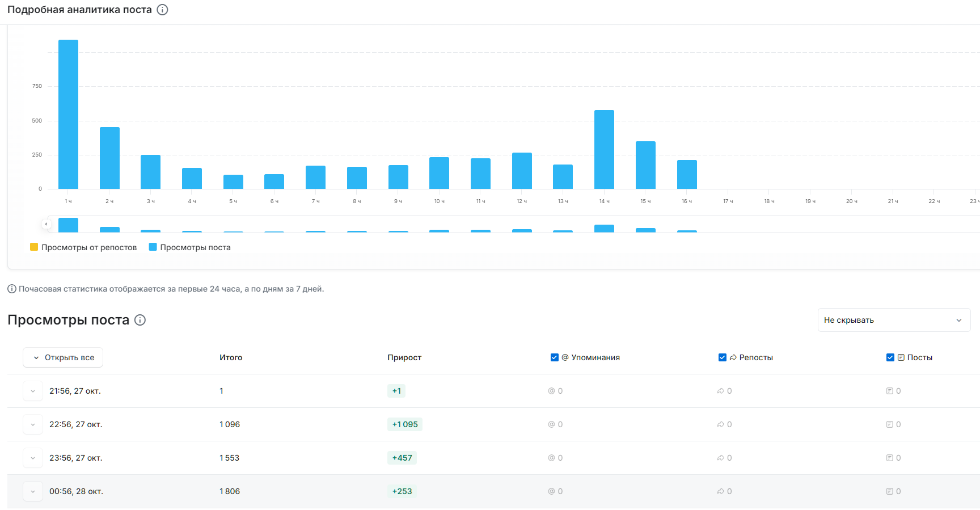
Task: Click the Открыть все button
Action: (63, 357)
